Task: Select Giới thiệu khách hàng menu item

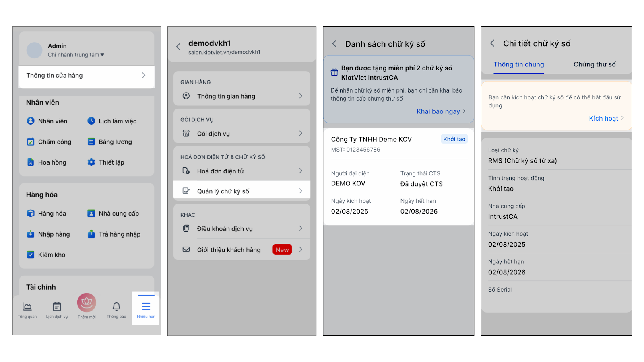Action: click(x=242, y=249)
